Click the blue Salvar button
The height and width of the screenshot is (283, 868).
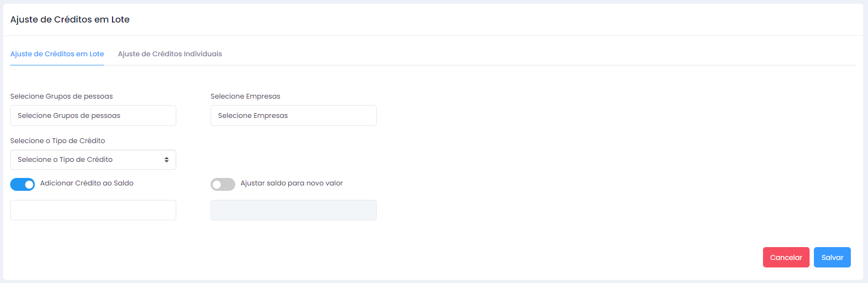click(832, 257)
